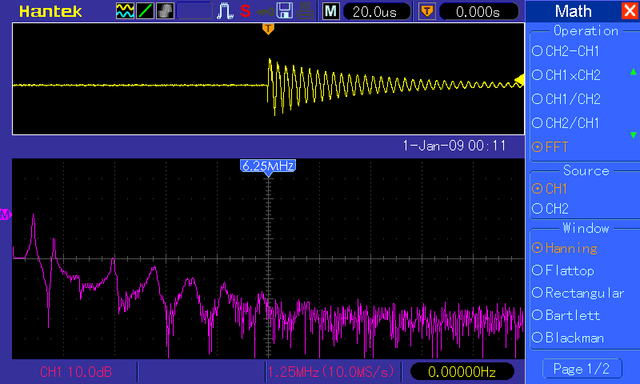The width and height of the screenshot is (640, 384).
Task: Click the pulse trigger shape icon
Action: point(225,11)
